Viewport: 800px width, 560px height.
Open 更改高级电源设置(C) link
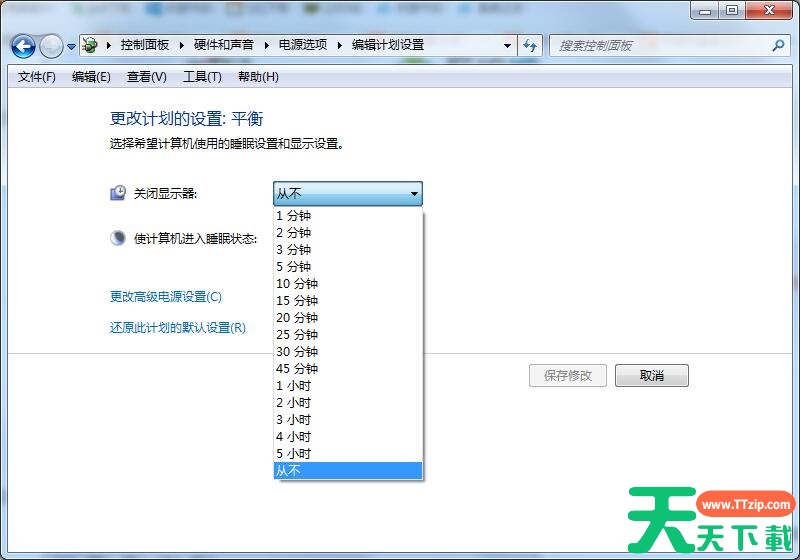[x=166, y=297]
